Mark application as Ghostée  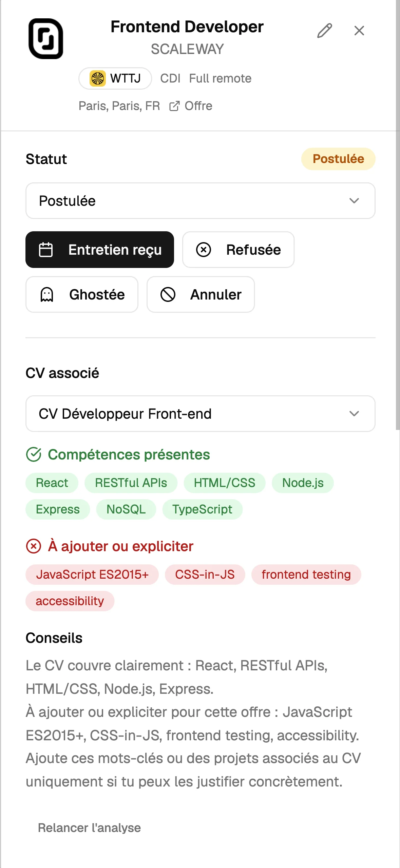pos(82,294)
